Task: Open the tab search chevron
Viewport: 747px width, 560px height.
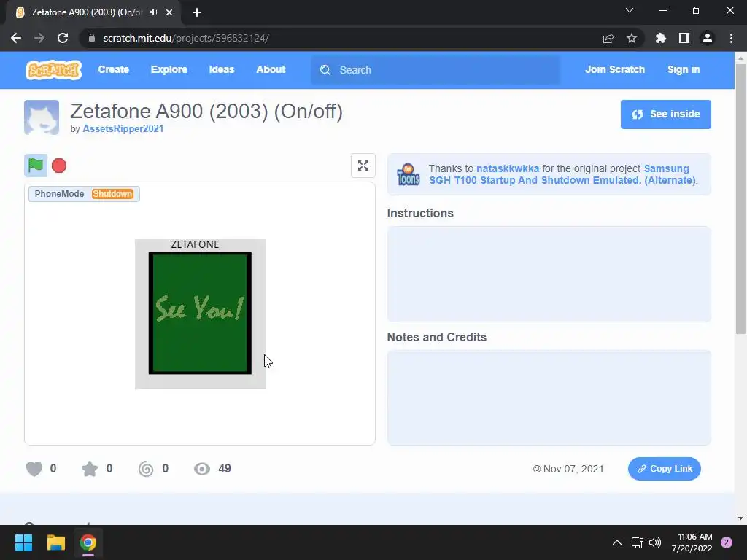Action: point(630,10)
